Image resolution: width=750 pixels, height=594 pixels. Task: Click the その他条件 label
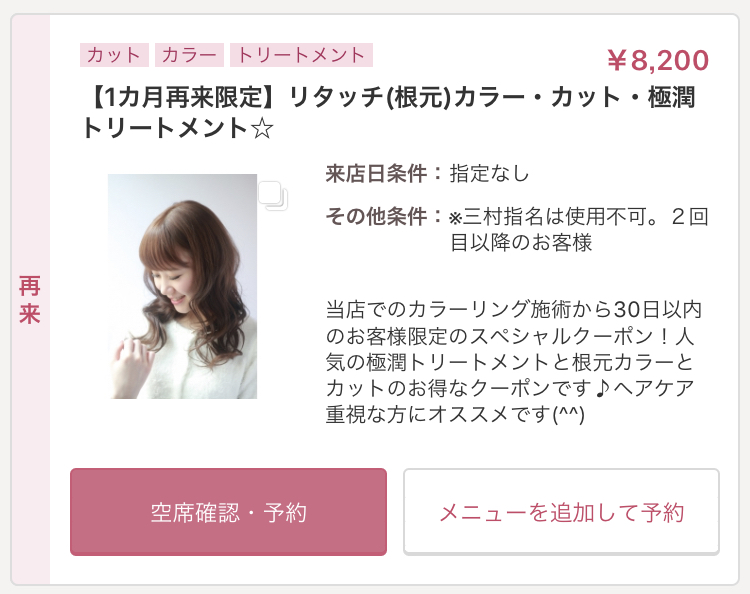pos(376,216)
